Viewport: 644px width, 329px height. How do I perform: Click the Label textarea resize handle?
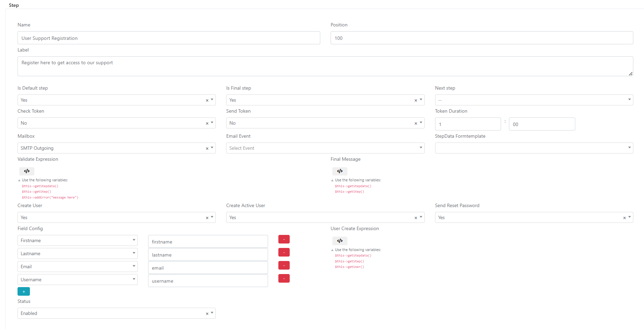pyautogui.click(x=631, y=73)
